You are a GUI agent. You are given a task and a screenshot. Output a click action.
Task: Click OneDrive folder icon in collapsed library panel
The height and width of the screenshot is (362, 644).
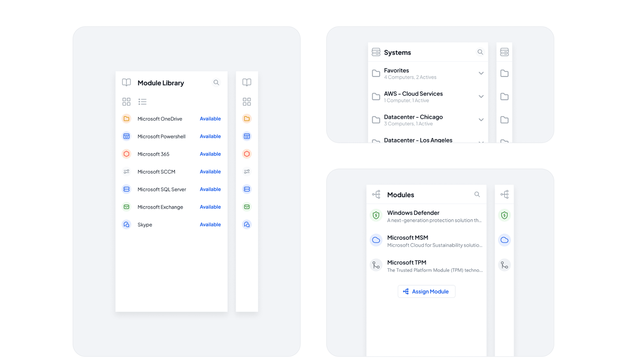(247, 119)
